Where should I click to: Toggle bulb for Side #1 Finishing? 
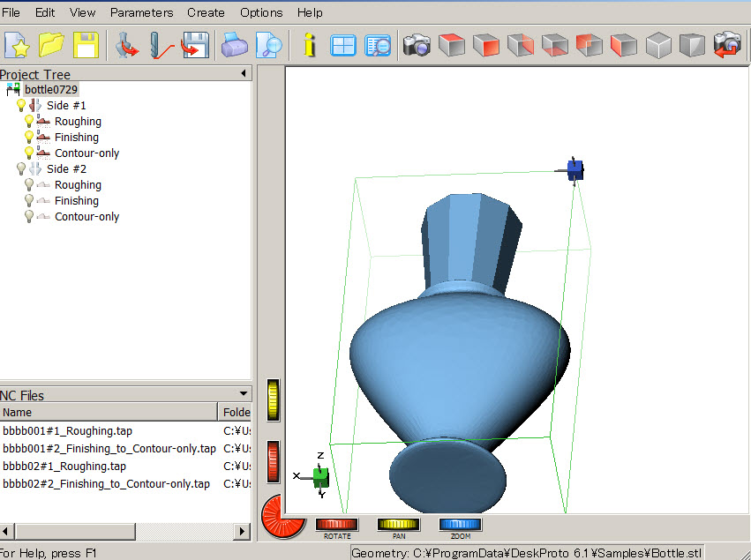[x=29, y=138]
